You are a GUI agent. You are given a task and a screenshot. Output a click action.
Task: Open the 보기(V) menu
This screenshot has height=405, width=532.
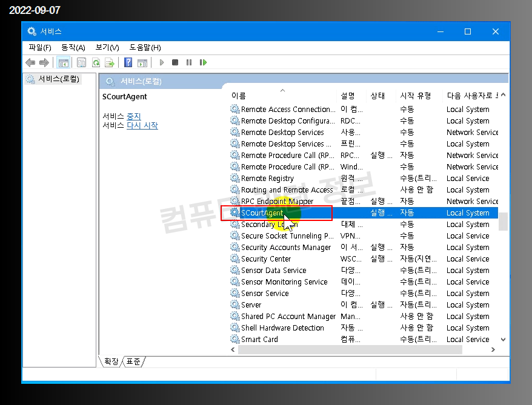(x=107, y=47)
